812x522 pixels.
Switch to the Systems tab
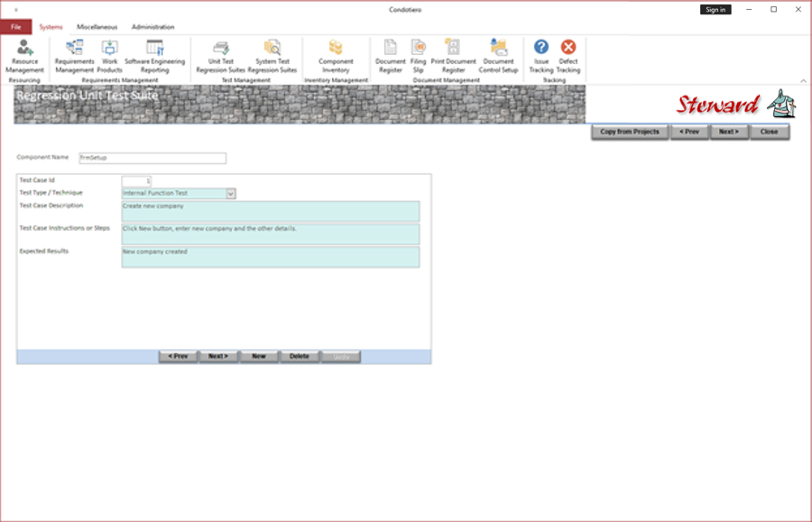tap(51, 27)
